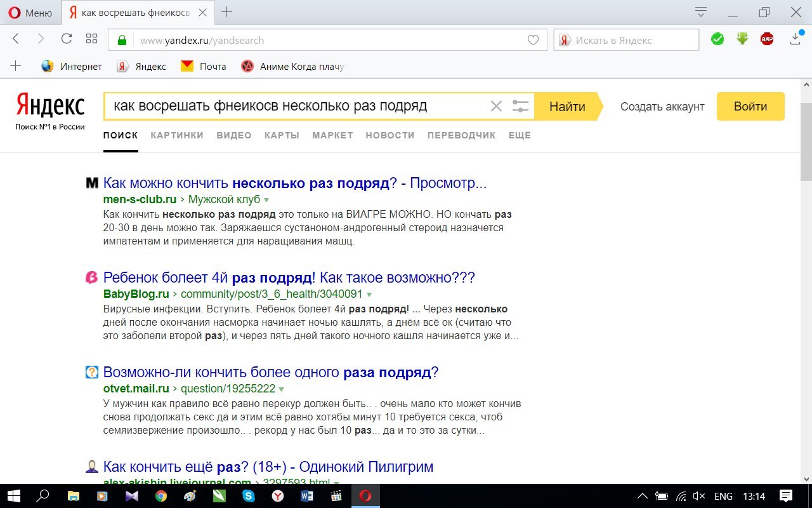Expand dropdown arrow after Мужской клуб

coord(266,200)
